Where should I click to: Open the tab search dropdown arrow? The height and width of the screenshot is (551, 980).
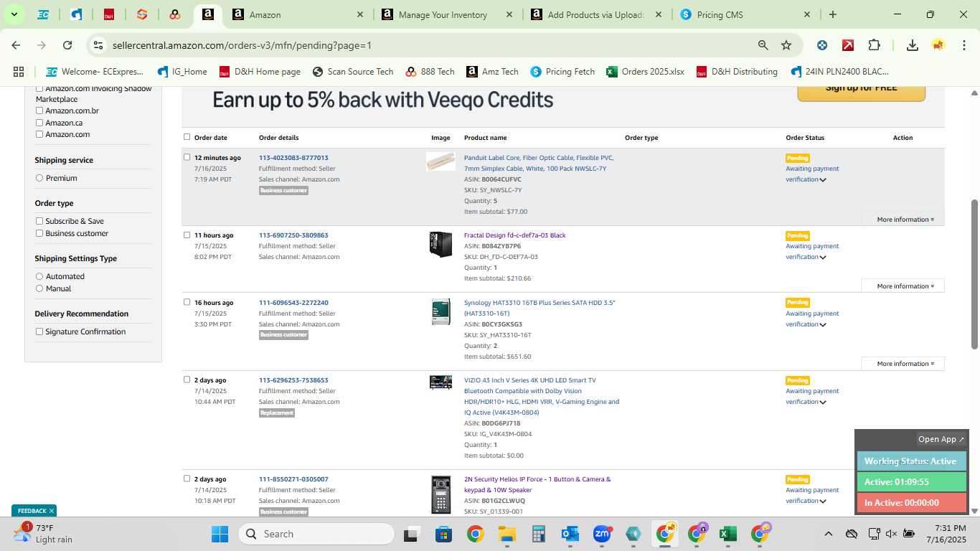[x=14, y=14]
